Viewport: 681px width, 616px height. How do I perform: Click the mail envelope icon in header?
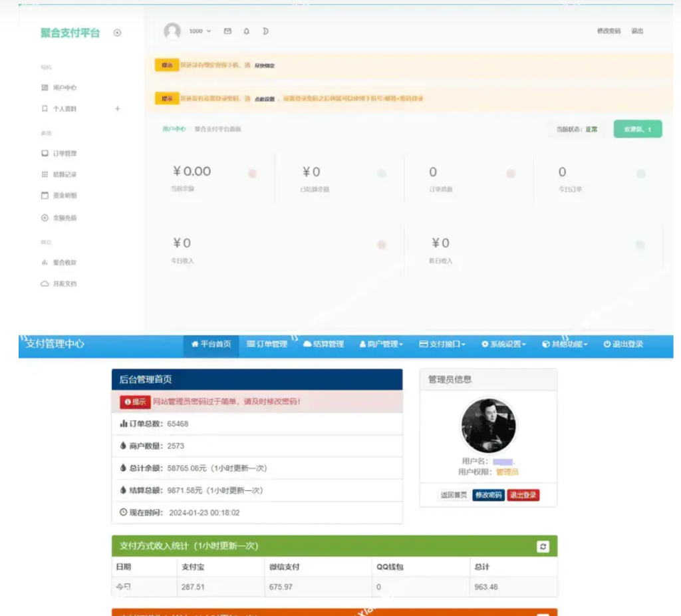pyautogui.click(x=227, y=31)
